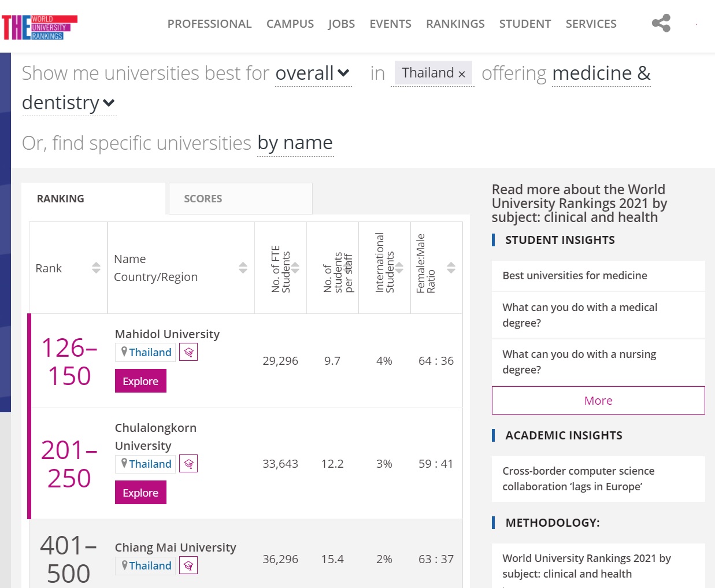Open the JOBS navigation menu
This screenshot has width=715, height=588.
341,24
